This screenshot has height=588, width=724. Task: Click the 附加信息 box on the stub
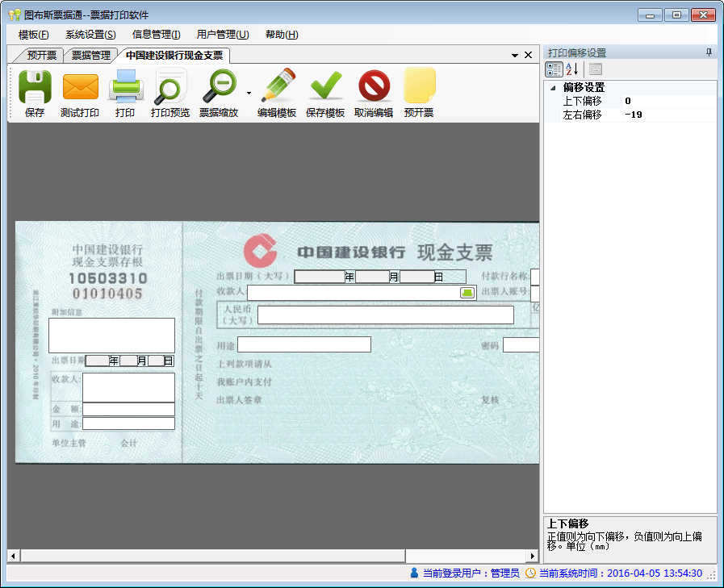coord(111,336)
